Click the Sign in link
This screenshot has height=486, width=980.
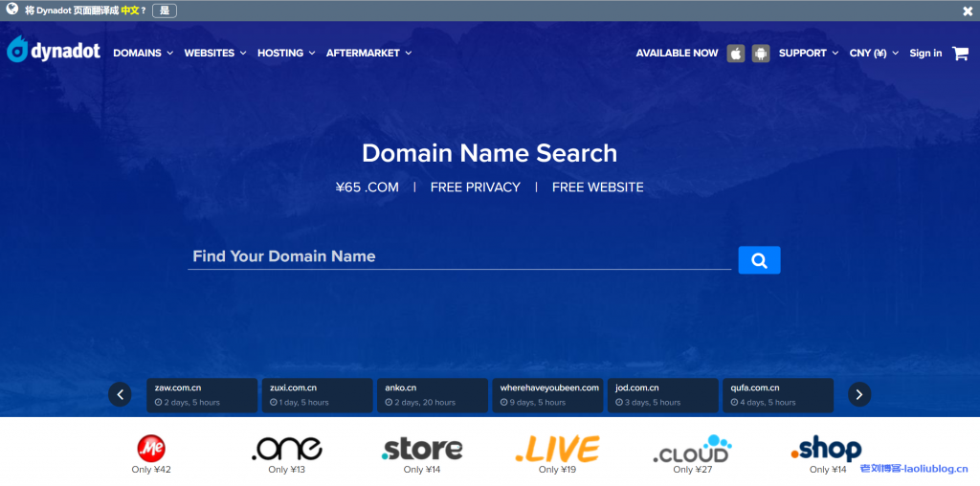pos(925,54)
